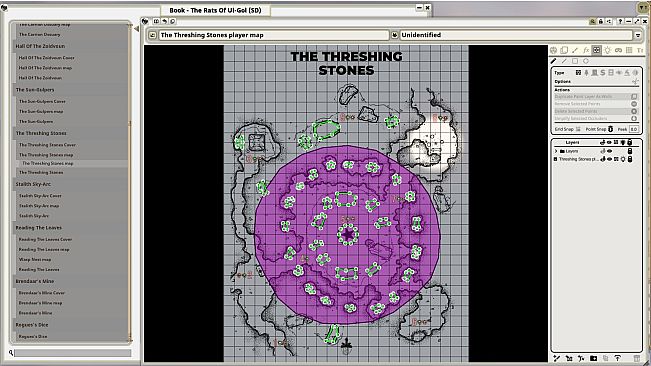Viewport: 651px width, 366px height.
Task: Click the upload layer arrow icon
Action: pos(618,358)
